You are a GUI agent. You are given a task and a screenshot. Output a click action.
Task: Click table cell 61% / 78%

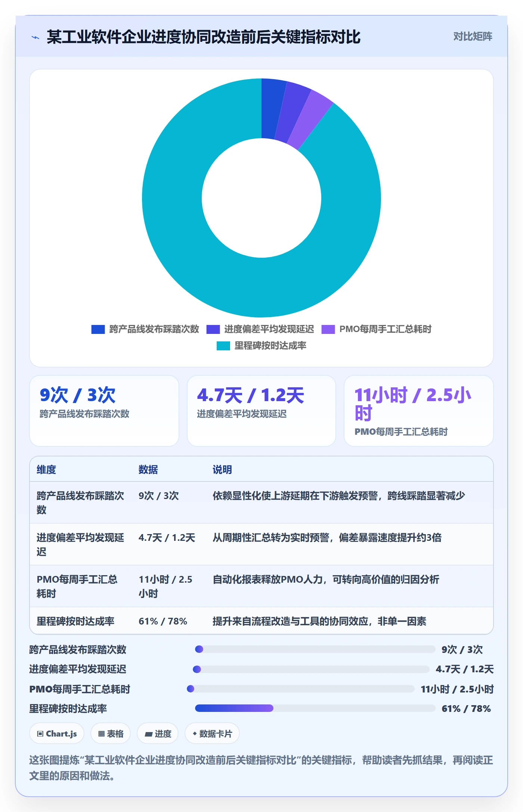tap(163, 621)
